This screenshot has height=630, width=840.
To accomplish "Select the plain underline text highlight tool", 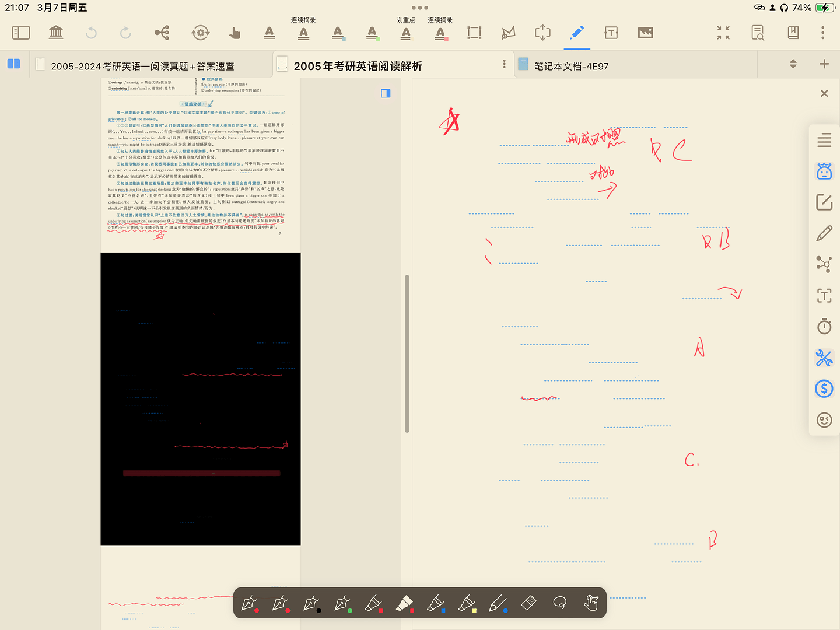I will tap(269, 33).
